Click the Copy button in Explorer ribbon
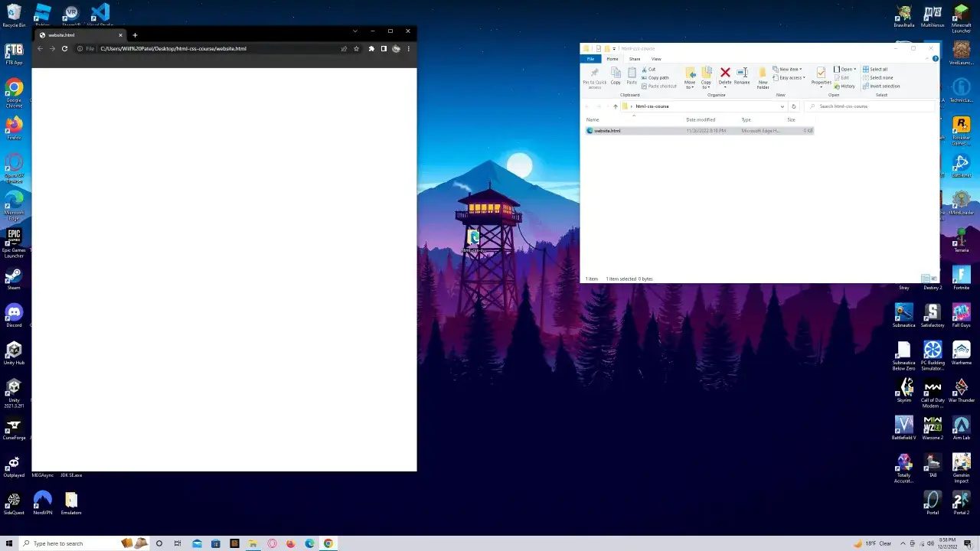This screenshot has width=980, height=551. pyautogui.click(x=616, y=76)
